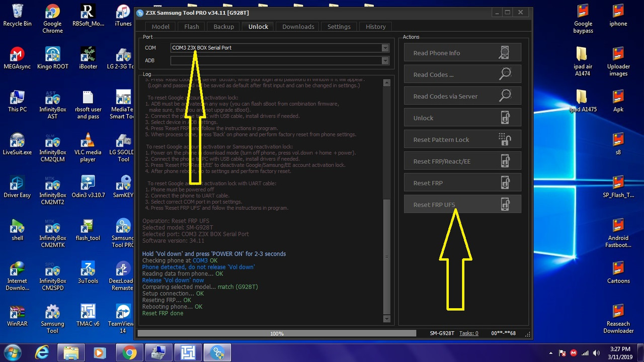Click the Unlock action button
Viewport: 644px width, 362px height.
462,118
